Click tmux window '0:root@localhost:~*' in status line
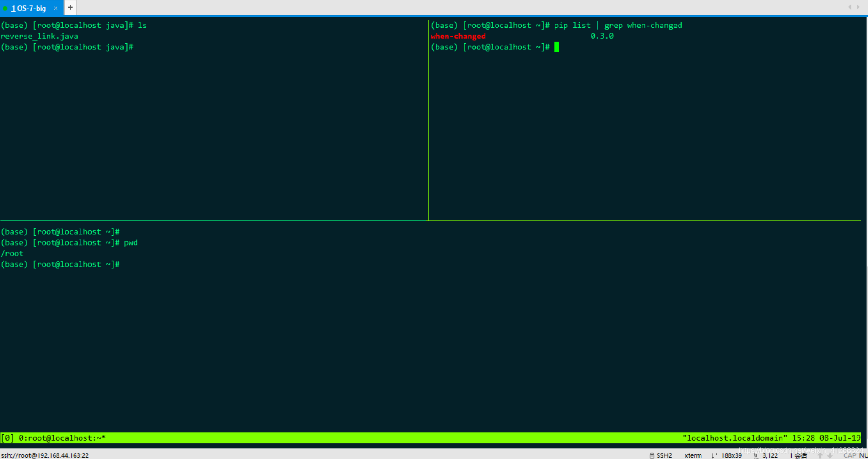Image resolution: width=868 pixels, height=459 pixels. coord(62,438)
